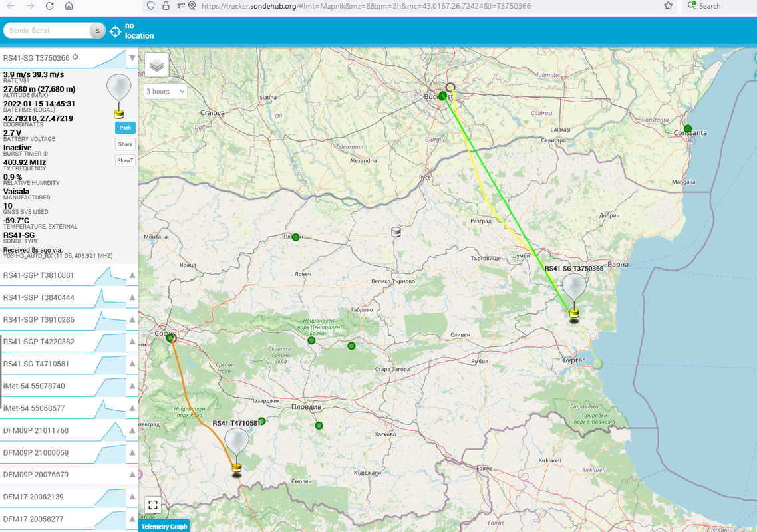757x532 pixels.
Task: Click the receiver station marker near Plovdiv
Action: (319, 426)
